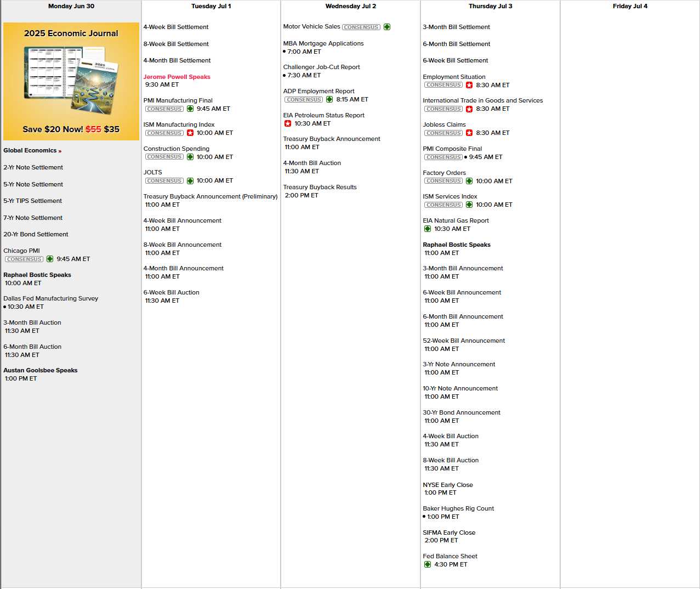Open the Jerome Powell Speaks event
The image size is (700, 589).
click(x=177, y=77)
